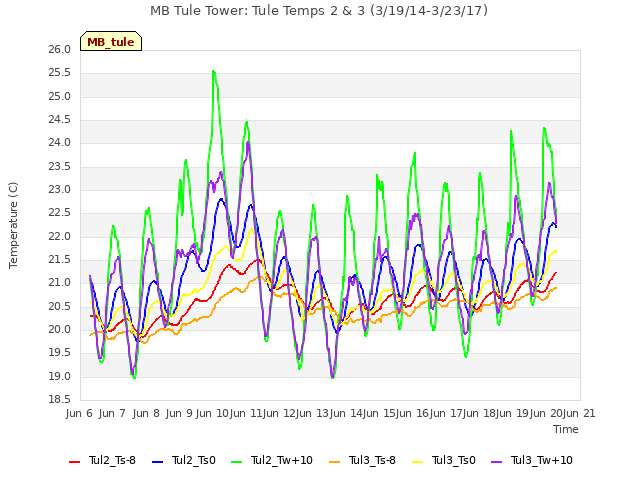Select the Tul2_Ts-8 legend label
This screenshot has height=480, width=640.
[x=112, y=460]
